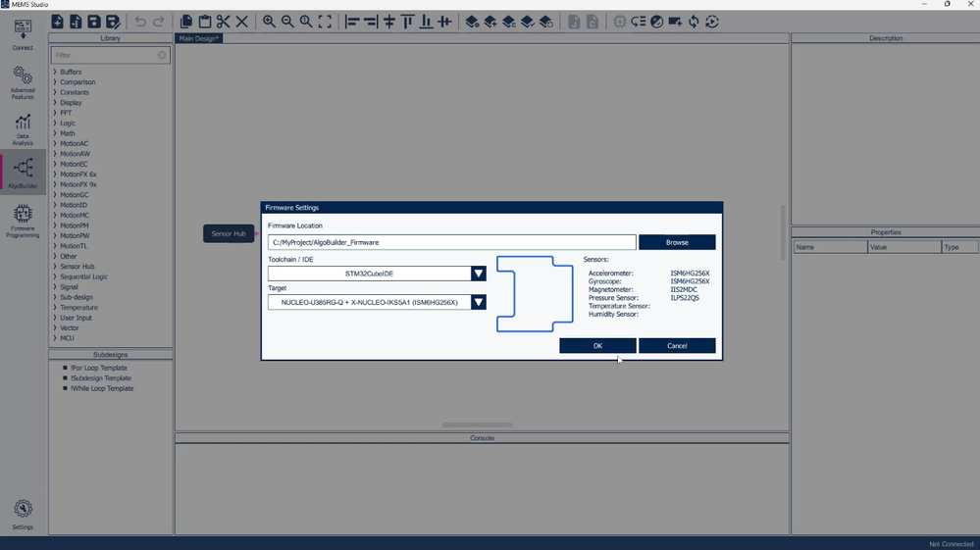Viewport: 980px width, 550px height.
Task: Click the Save As icon
Action: coord(113,22)
